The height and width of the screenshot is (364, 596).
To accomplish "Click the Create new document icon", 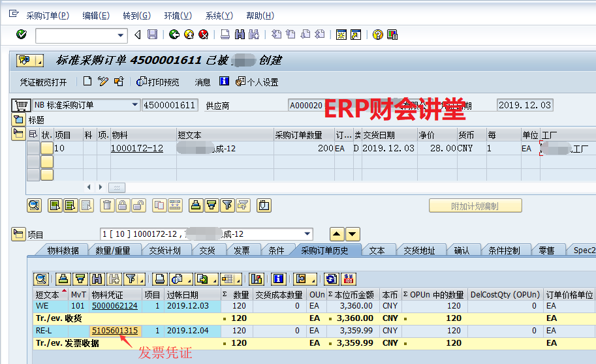I will [x=87, y=82].
